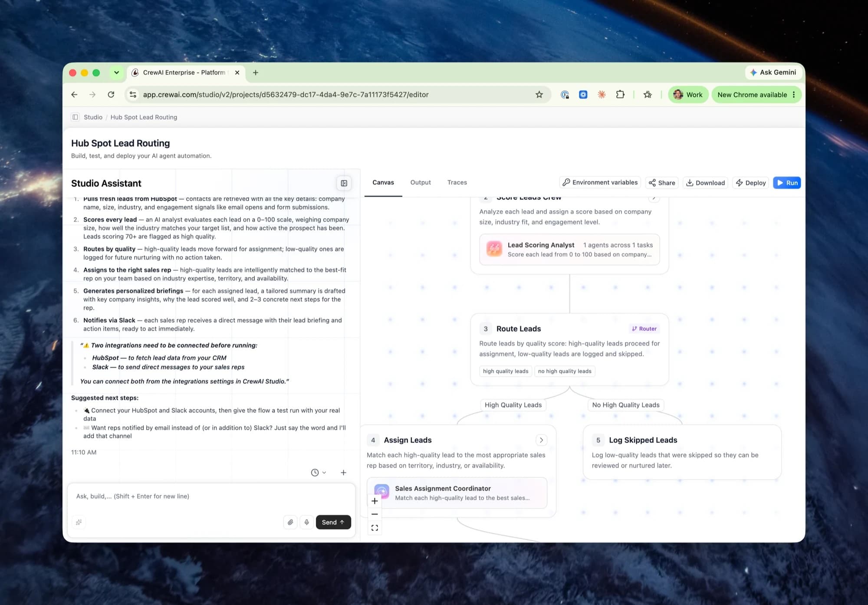Click the Sales Assignment Coordinator avatar icon
Image resolution: width=868 pixels, height=605 pixels.
(x=381, y=492)
